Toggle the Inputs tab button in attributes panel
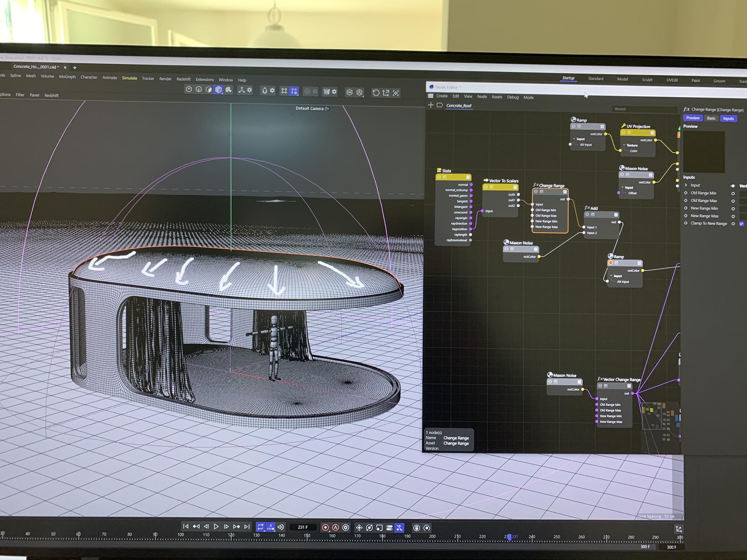This screenshot has height=560, width=747. 728,118
